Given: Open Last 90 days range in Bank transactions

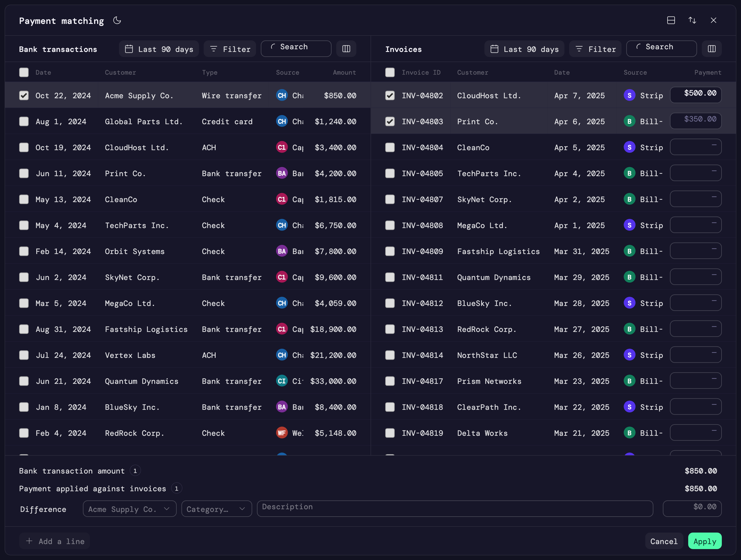Looking at the screenshot, I should pos(159,49).
